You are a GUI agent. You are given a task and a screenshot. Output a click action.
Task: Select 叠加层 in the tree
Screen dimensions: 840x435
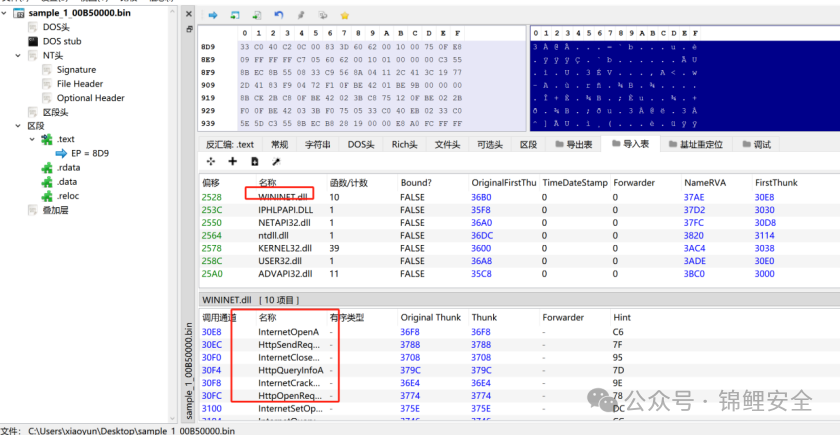tap(56, 210)
